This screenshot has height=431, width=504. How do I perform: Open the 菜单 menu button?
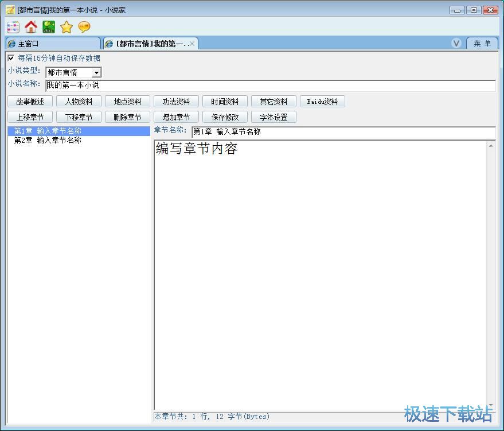click(x=482, y=44)
